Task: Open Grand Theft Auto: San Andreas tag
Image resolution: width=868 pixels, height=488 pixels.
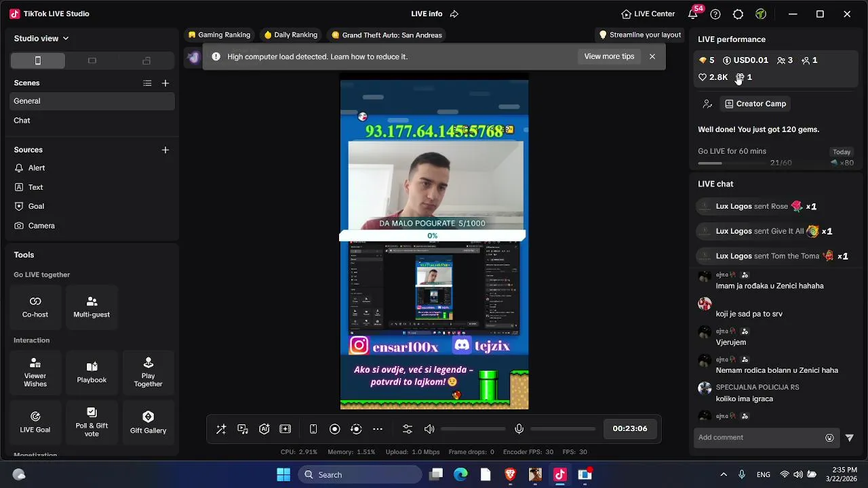Action: point(387,35)
